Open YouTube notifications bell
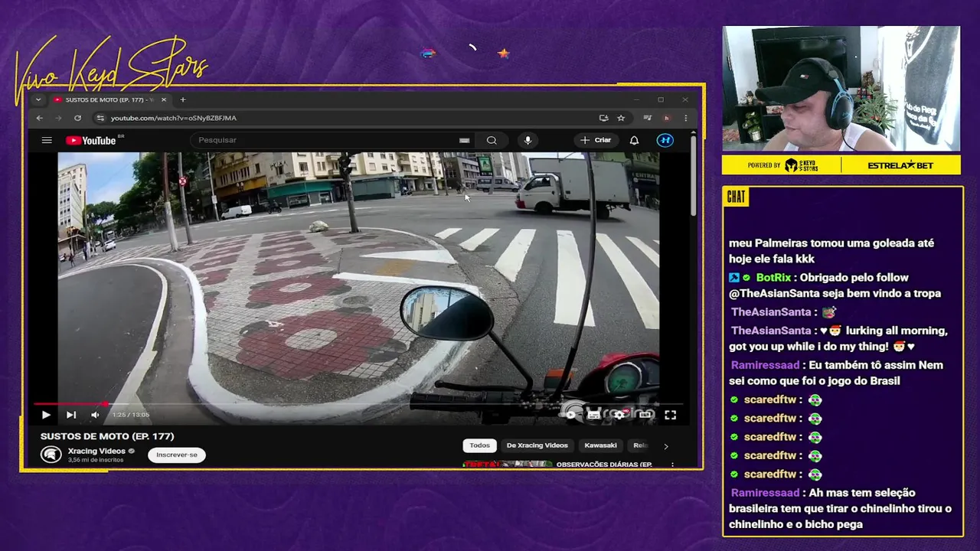Screen dimensions: 980x551 point(634,140)
